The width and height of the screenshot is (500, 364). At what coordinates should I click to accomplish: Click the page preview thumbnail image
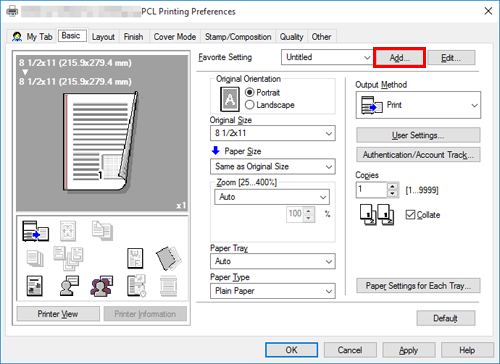[100, 142]
